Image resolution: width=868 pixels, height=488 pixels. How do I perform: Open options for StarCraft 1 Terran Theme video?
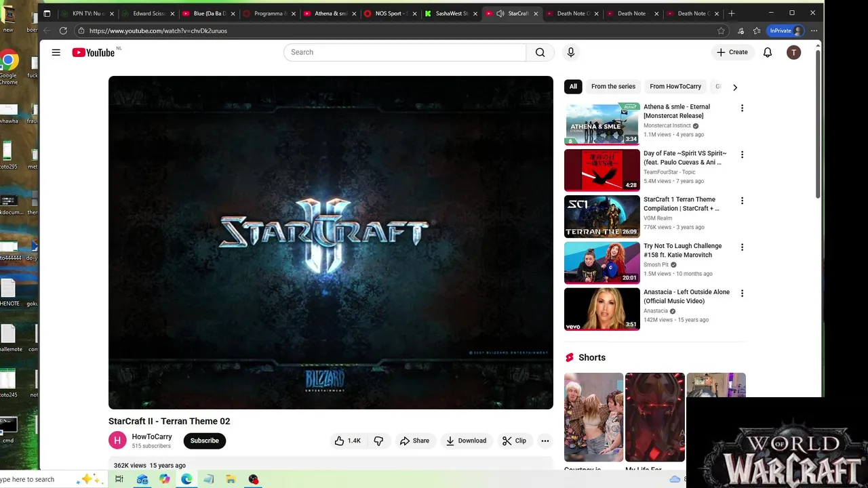[742, 201]
